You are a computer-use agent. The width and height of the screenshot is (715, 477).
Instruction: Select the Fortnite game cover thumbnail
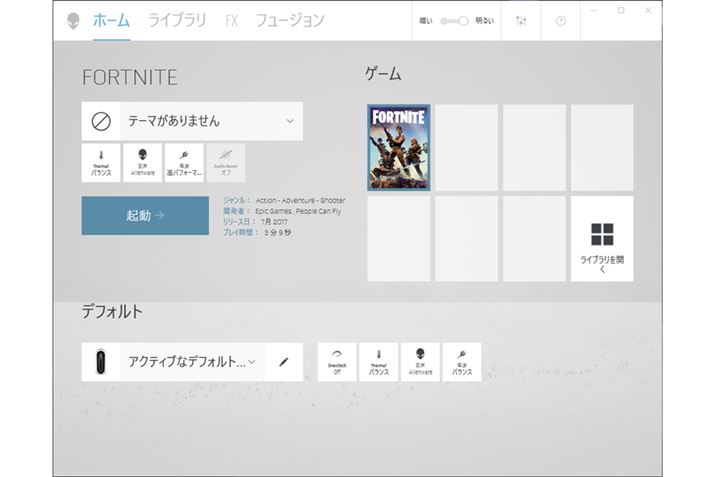point(398,148)
